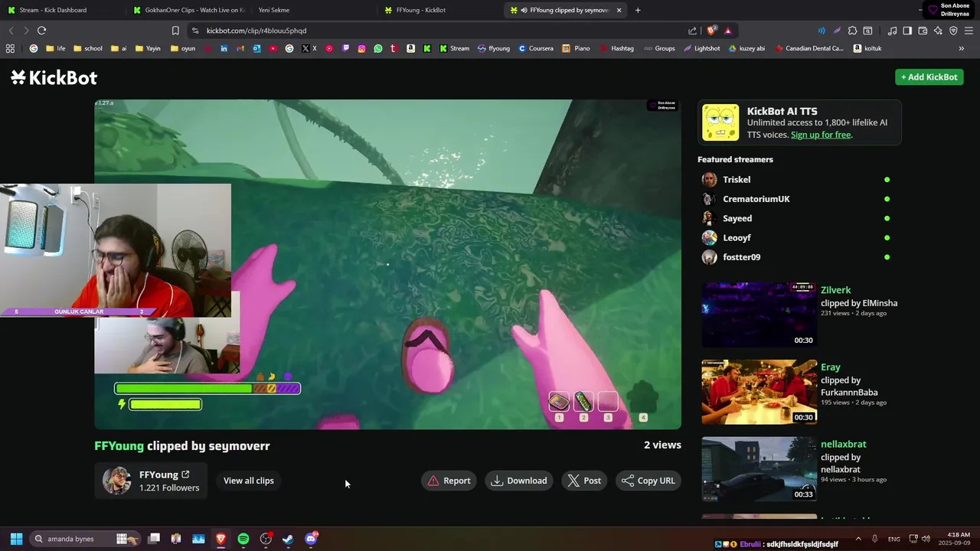This screenshot has height=551, width=980.
Task: Open the apps grid in bookmarks bar
Action: [10, 48]
